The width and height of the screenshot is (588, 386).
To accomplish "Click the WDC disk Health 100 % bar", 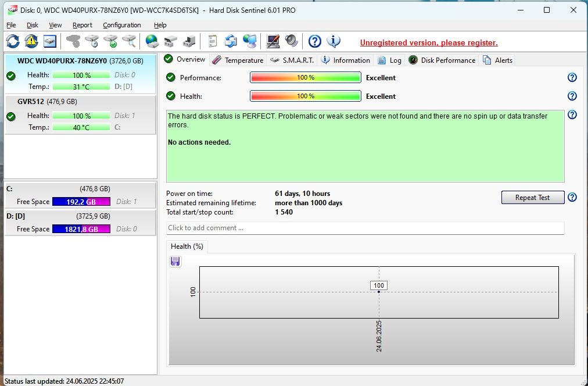I will click(x=81, y=75).
